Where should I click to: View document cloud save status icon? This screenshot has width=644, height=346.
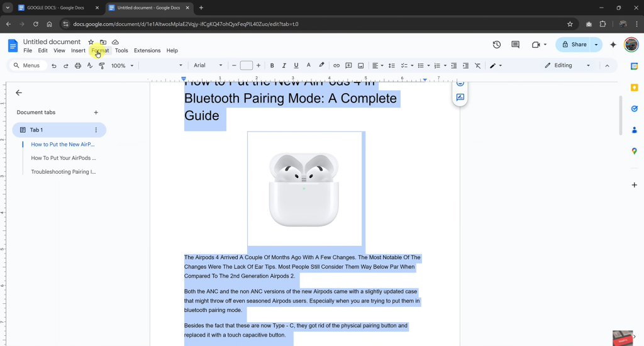tap(116, 42)
